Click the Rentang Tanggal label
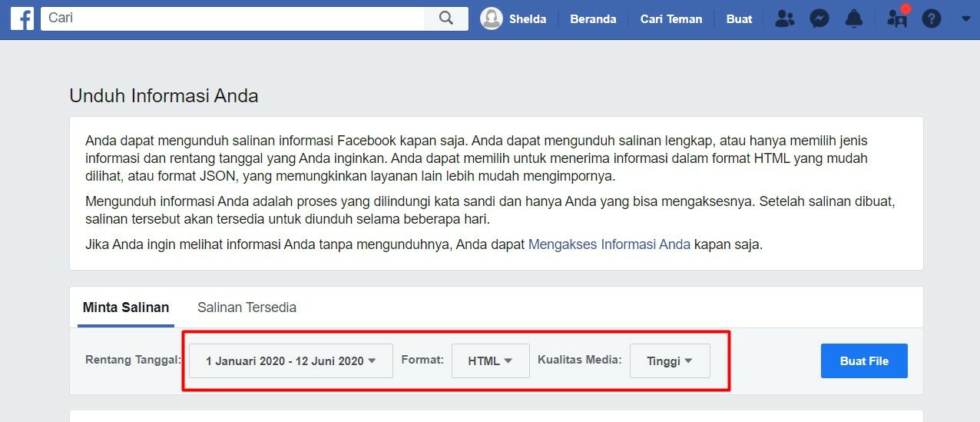The width and height of the screenshot is (980, 422). [x=134, y=359]
